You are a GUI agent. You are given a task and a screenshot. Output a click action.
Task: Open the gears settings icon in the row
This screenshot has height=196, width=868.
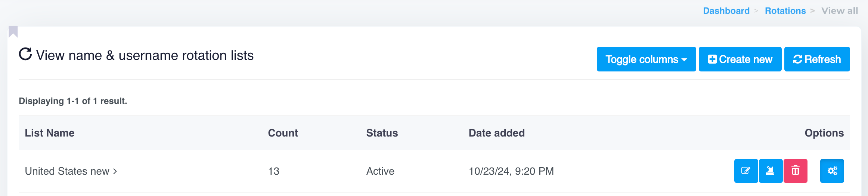coord(832,171)
